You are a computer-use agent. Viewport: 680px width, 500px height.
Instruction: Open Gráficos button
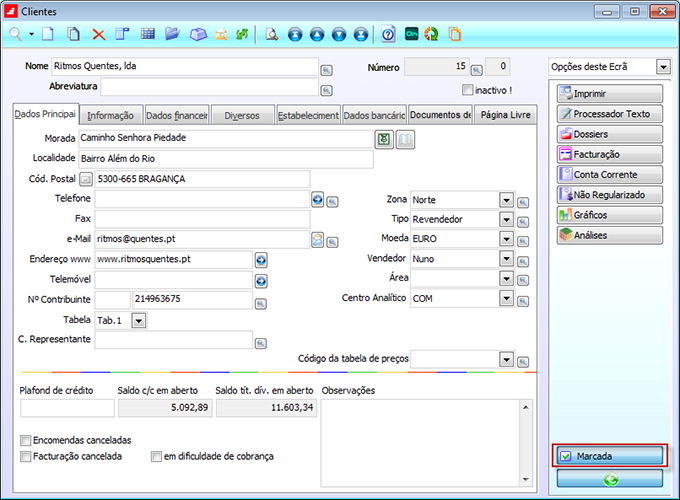point(610,215)
